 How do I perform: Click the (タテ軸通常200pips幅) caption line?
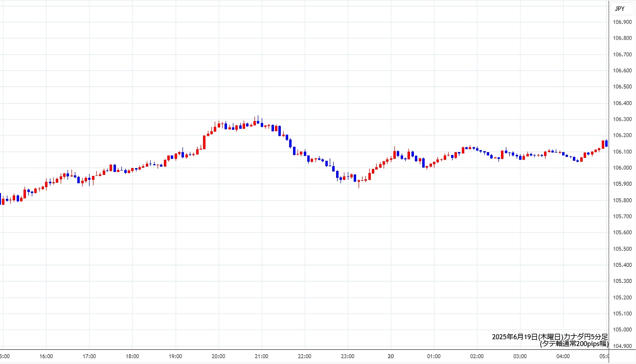(x=574, y=343)
